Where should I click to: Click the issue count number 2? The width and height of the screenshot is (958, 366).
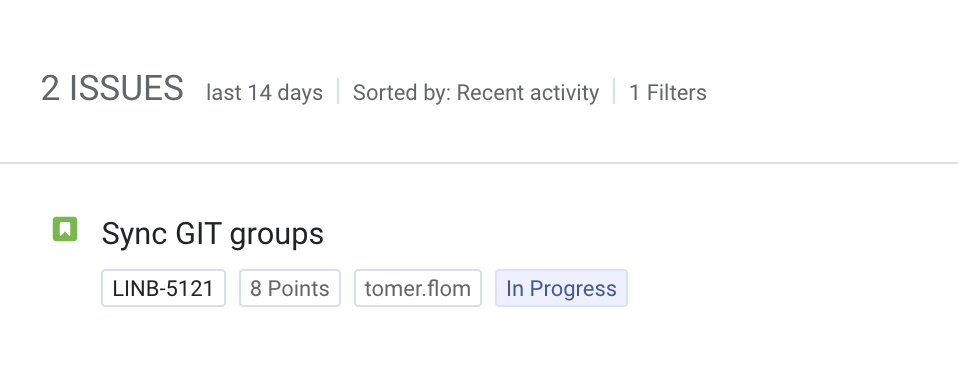50,88
